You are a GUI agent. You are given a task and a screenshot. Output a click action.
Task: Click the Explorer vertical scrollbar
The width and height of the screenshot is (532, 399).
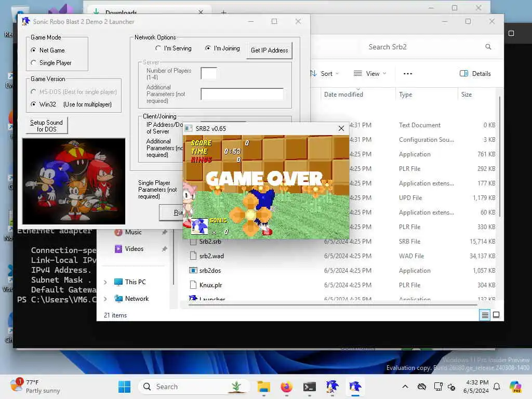[x=500, y=156]
